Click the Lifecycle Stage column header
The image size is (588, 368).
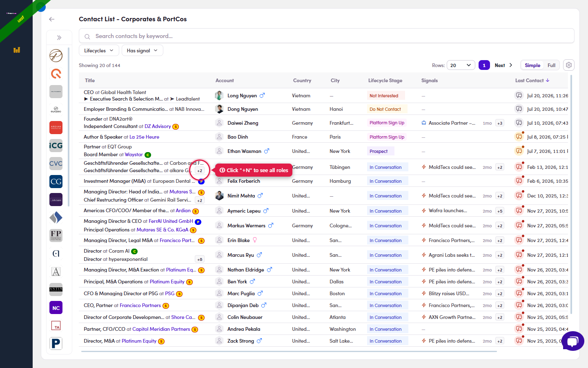pos(385,81)
